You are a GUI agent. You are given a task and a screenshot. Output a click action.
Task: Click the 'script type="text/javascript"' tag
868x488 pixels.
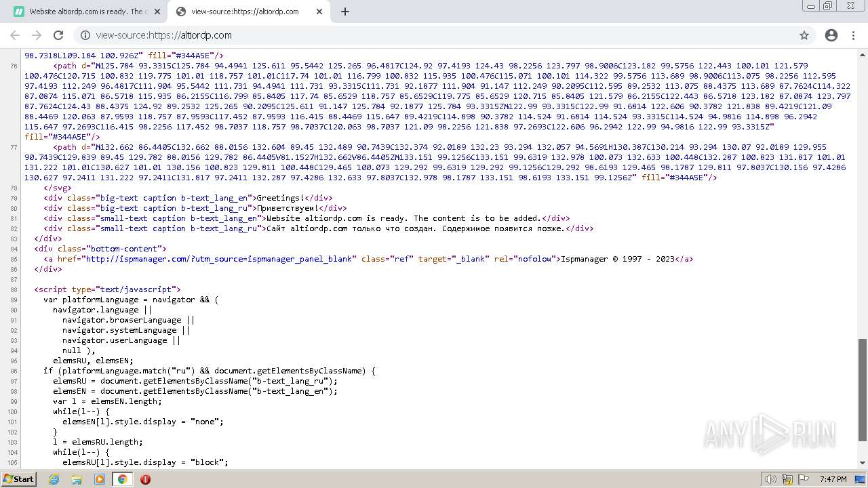click(107, 289)
